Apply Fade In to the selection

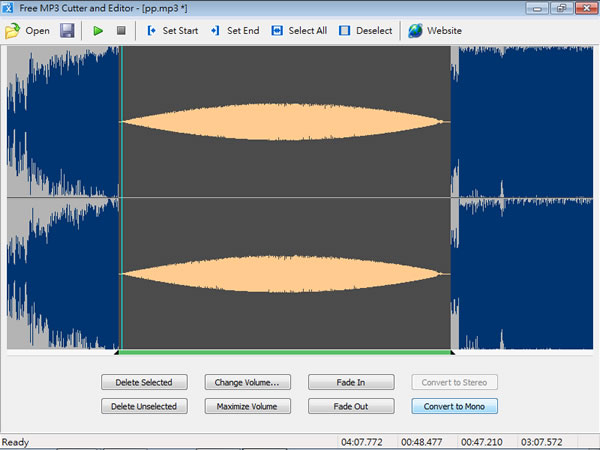pos(350,382)
